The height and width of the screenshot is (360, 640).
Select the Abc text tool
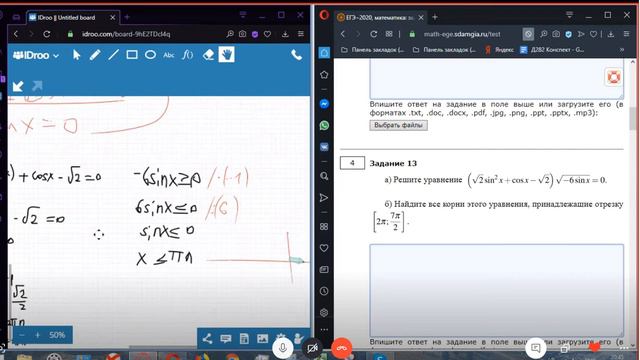[x=169, y=55]
